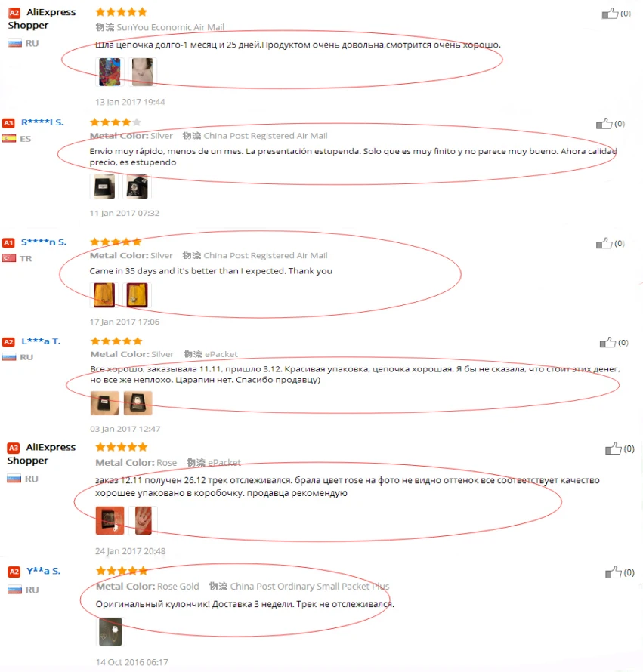
Task: Open the necklace-on-neck photo in the first review
Action: 142,72
